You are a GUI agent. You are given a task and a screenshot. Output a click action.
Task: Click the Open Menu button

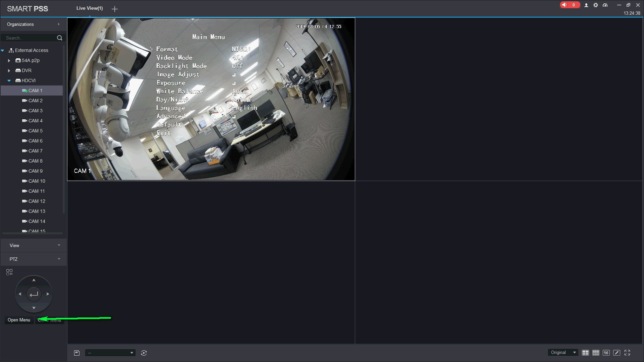tap(19, 320)
